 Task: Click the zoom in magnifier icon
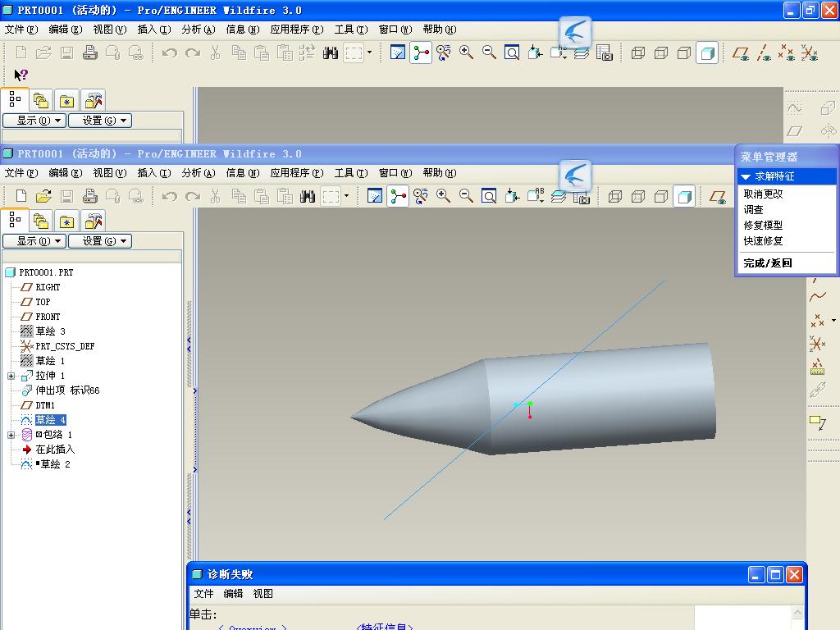(443, 196)
